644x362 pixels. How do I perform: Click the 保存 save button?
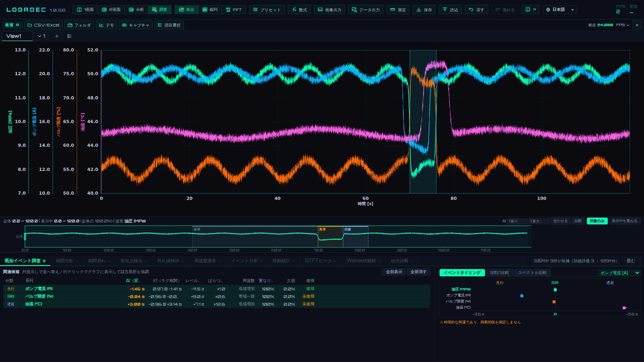click(x=424, y=10)
